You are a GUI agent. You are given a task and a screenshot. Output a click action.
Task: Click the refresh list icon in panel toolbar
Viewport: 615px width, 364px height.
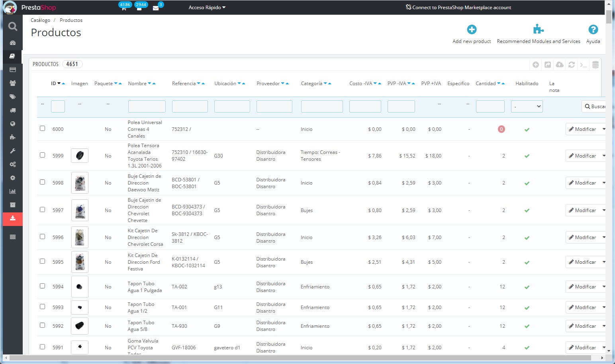[572, 64]
